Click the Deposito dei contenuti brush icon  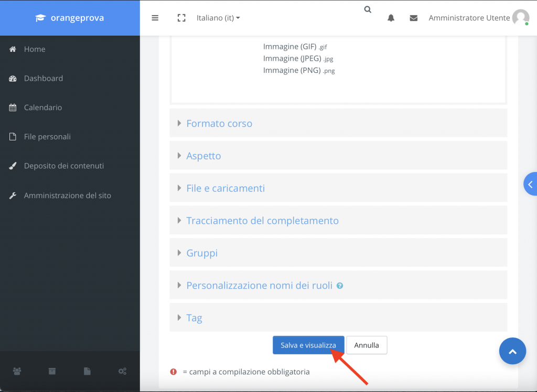coord(13,166)
